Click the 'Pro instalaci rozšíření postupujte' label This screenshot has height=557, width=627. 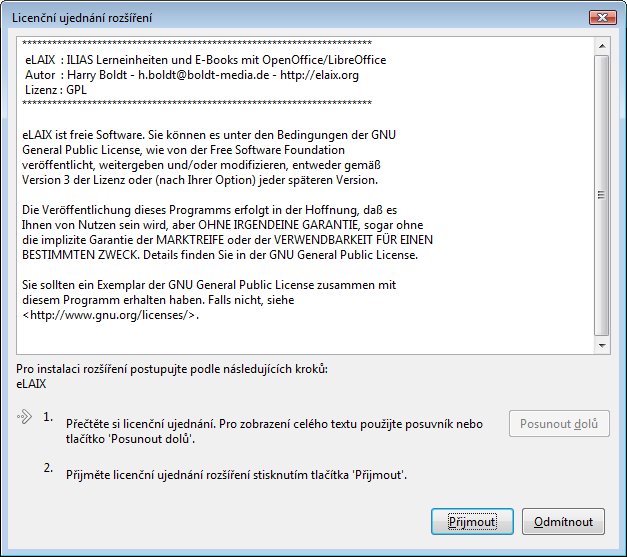point(172,369)
